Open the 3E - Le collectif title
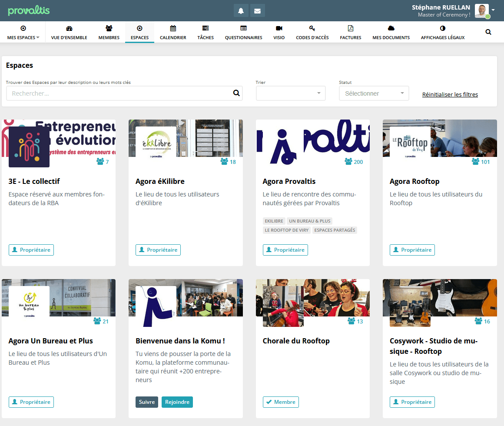504x426 pixels. 34,181
